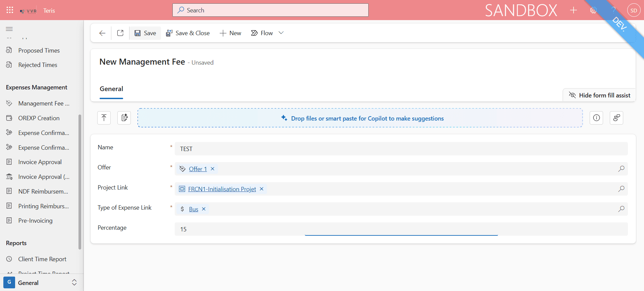Image resolution: width=644 pixels, height=291 pixels.
Task: Click the Save & Close button
Action: (x=188, y=33)
